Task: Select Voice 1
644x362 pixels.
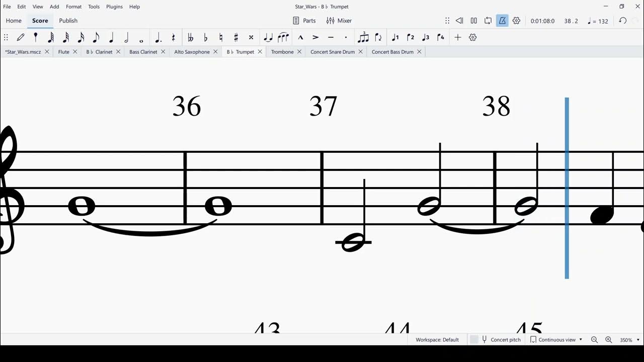Action: tap(395, 37)
